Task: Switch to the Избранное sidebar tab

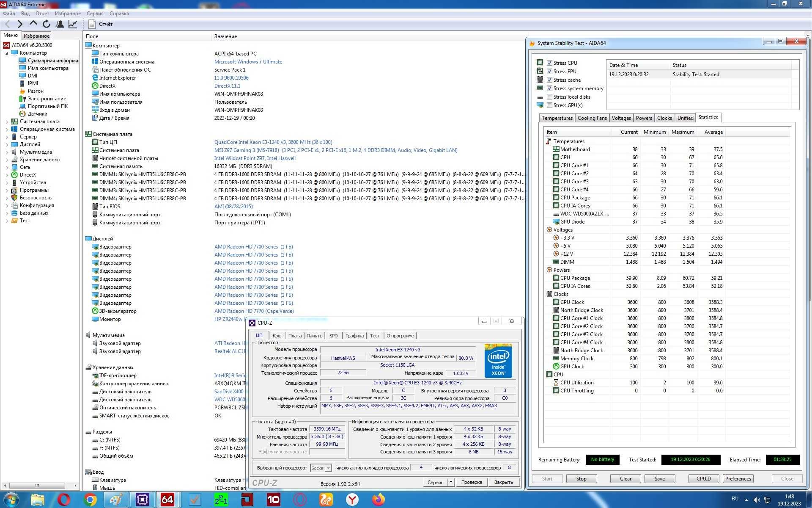Action: (36, 36)
